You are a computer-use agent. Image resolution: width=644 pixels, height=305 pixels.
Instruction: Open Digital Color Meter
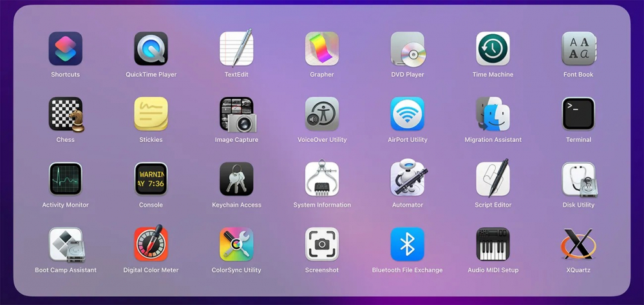[151, 244]
